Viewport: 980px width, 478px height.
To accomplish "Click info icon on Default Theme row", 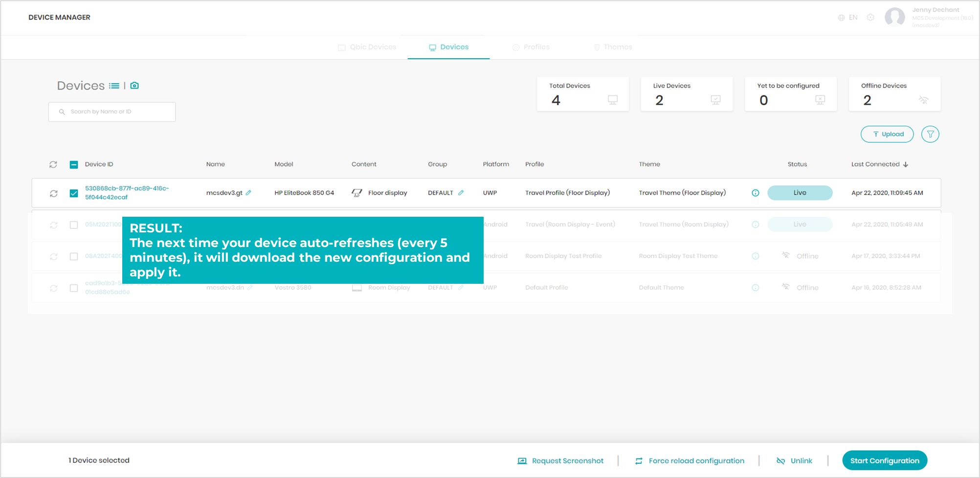I will [756, 288].
